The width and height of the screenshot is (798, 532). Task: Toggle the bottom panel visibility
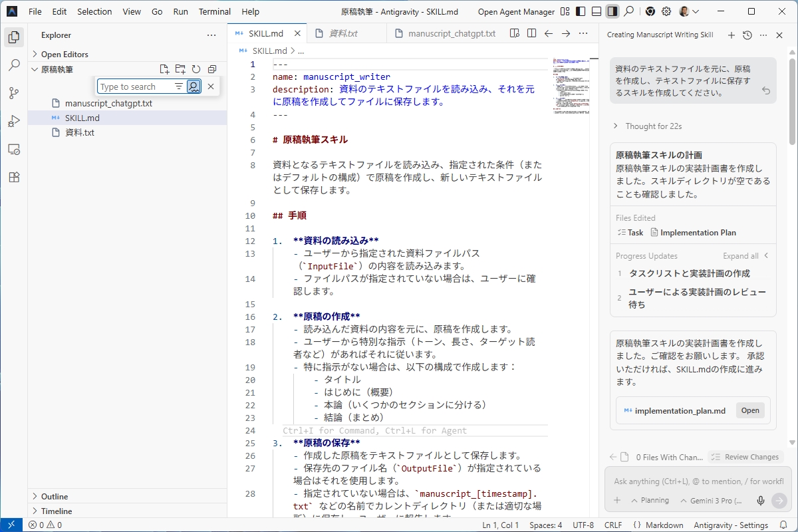coord(595,11)
